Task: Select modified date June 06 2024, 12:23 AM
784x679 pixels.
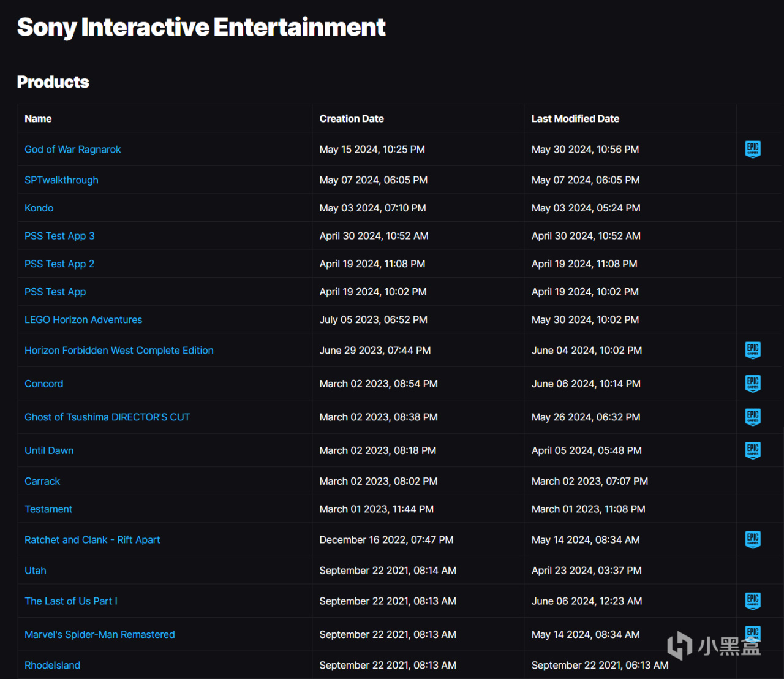Action: pos(586,601)
